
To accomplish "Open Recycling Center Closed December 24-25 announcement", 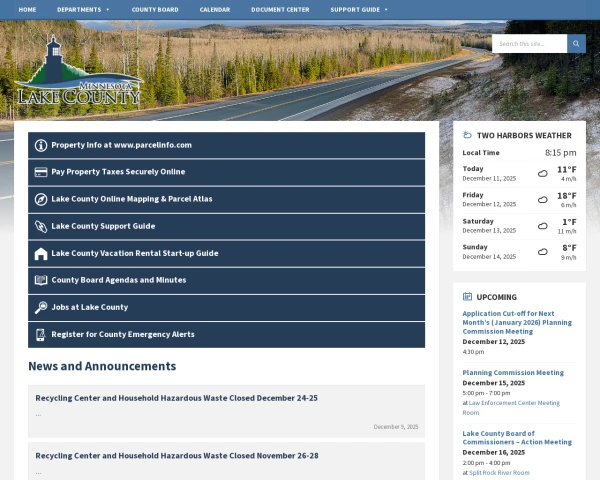I will tap(176, 398).
